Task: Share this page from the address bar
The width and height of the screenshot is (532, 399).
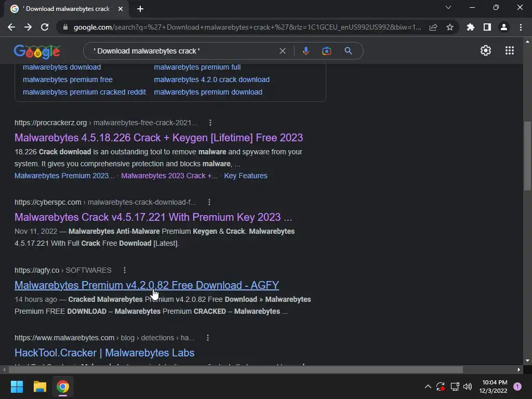Action: [x=433, y=27]
